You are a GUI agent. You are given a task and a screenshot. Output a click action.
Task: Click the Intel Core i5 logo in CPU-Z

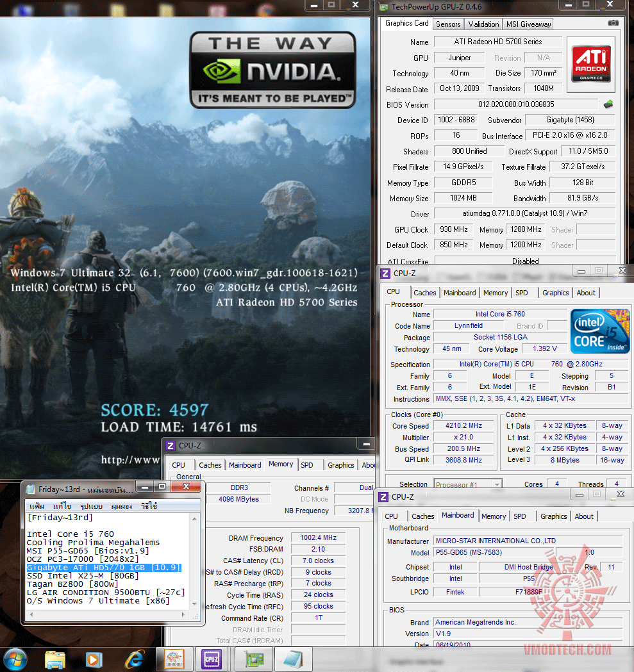(x=599, y=331)
